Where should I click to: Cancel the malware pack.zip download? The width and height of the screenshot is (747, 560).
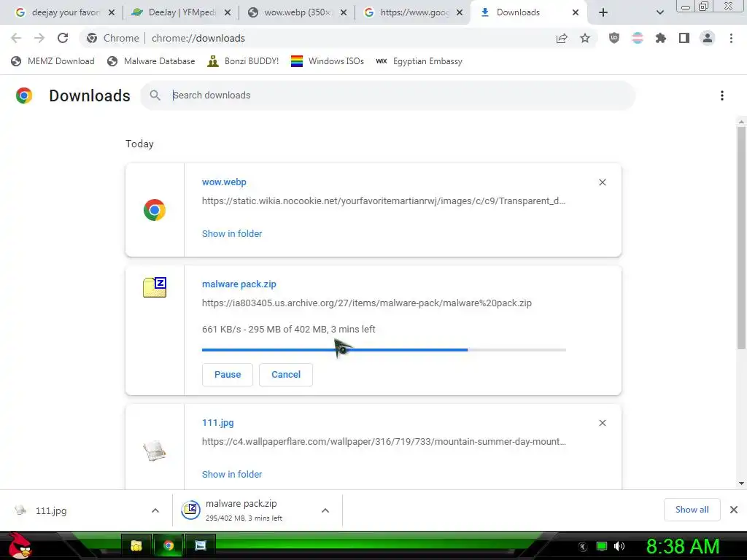[286, 375]
